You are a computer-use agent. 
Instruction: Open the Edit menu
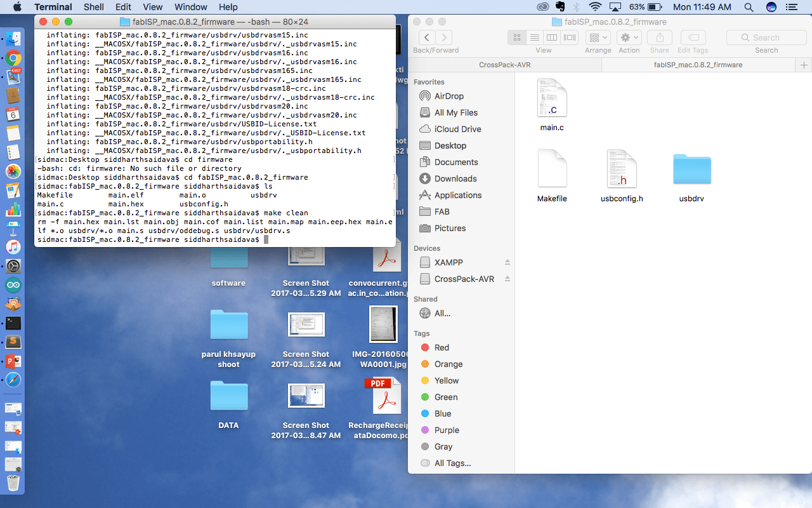[x=123, y=7]
